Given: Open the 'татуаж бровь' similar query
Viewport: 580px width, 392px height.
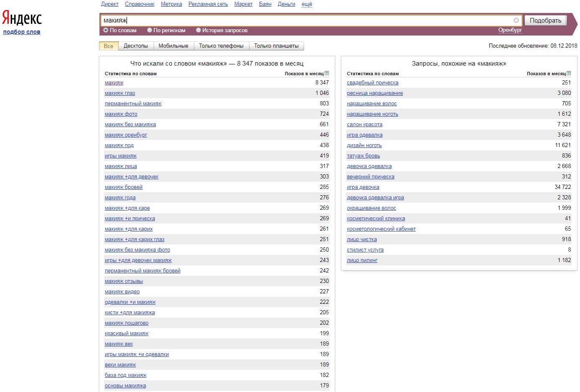Looking at the screenshot, I should coord(363,156).
